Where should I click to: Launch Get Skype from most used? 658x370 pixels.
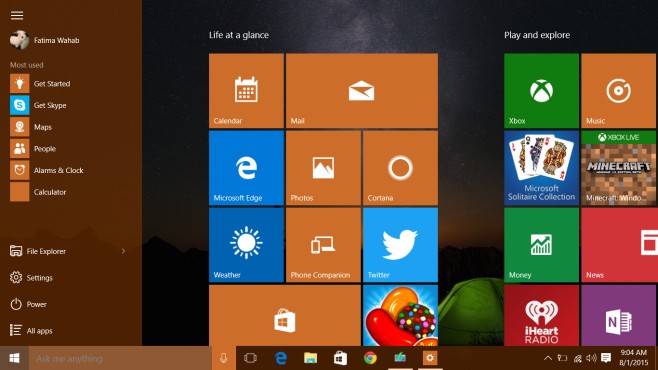point(38,105)
